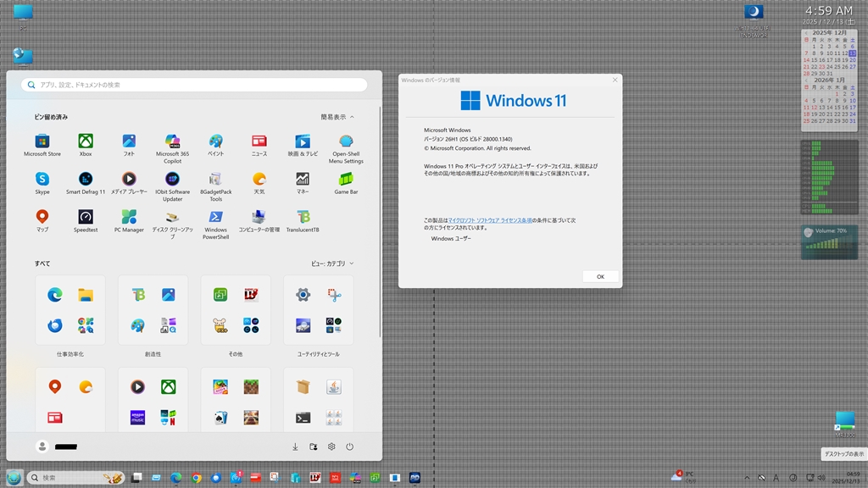Open the ユーティリティとツール category folder
The height and width of the screenshot is (488, 868).
coord(319,310)
